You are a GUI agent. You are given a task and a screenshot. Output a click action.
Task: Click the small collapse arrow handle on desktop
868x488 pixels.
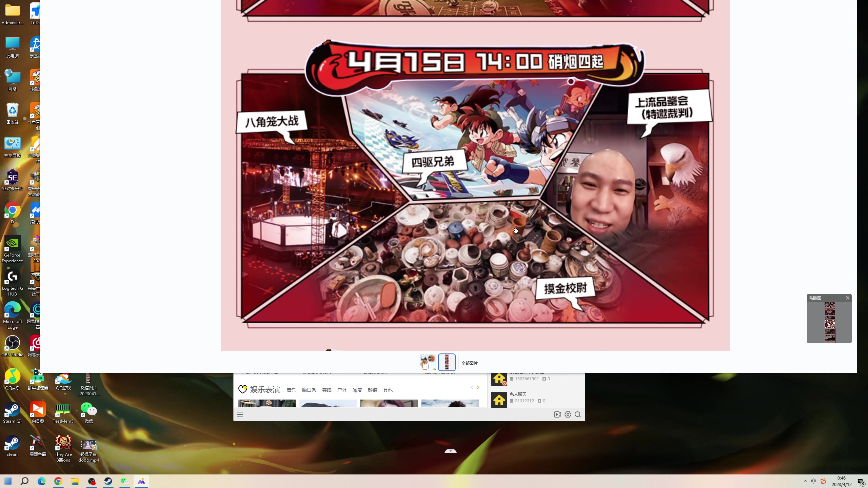451,451
